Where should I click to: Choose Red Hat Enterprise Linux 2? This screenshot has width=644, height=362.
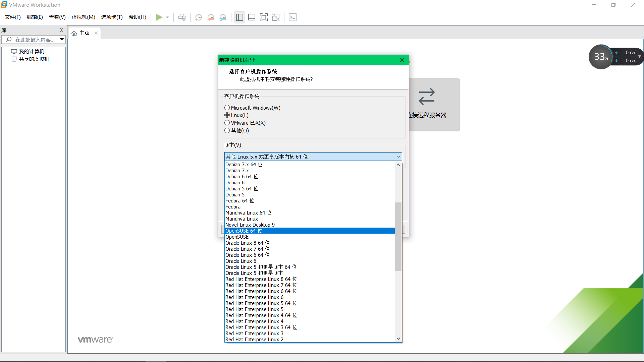(x=310, y=340)
